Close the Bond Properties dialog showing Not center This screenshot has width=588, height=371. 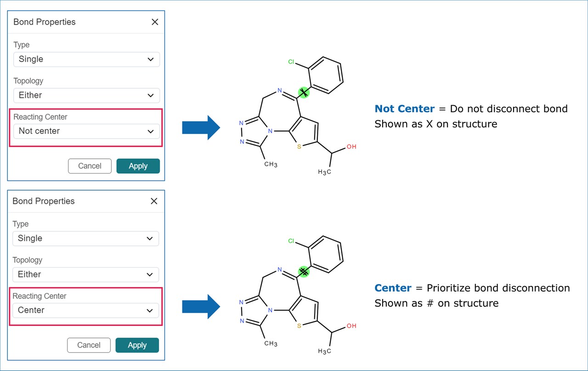pyautogui.click(x=155, y=22)
